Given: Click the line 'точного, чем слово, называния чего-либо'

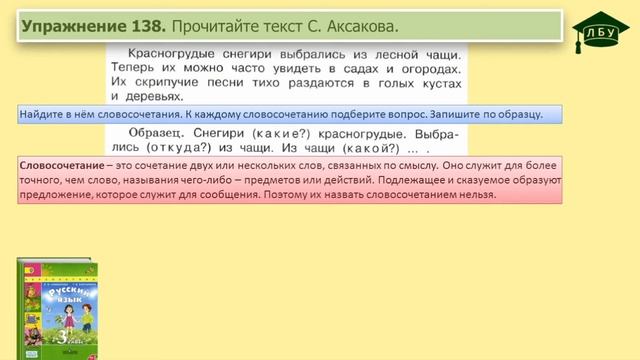Looking at the screenshot, I should click(x=126, y=180).
